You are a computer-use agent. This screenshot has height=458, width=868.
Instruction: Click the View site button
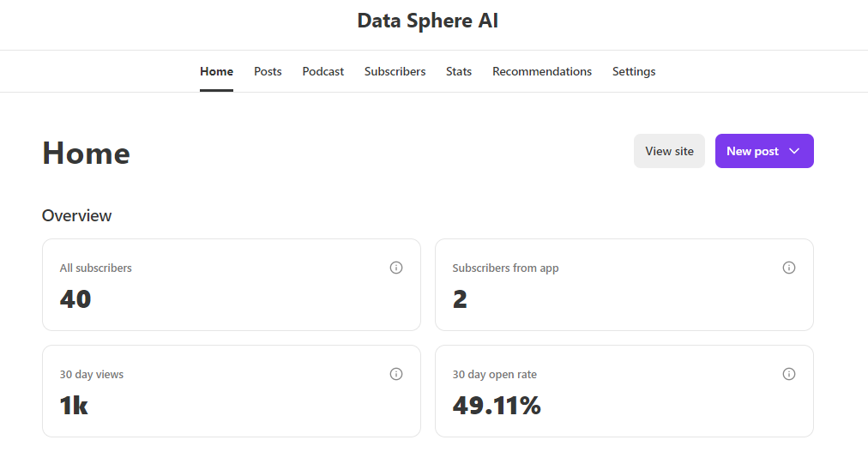(x=669, y=151)
